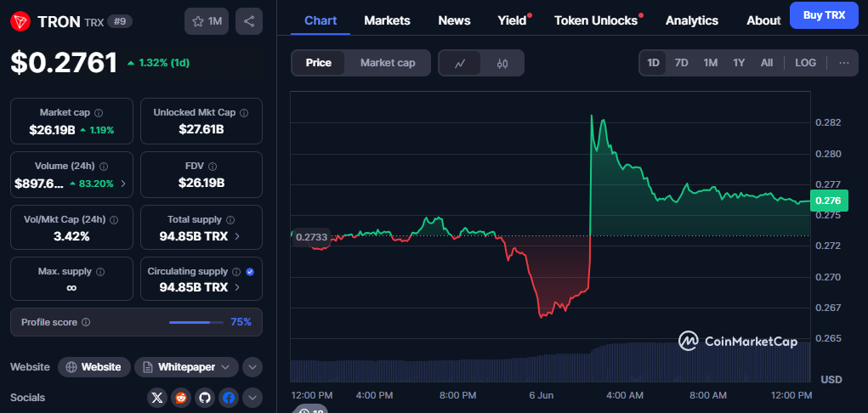Open the Token Unlocks tab

point(596,20)
